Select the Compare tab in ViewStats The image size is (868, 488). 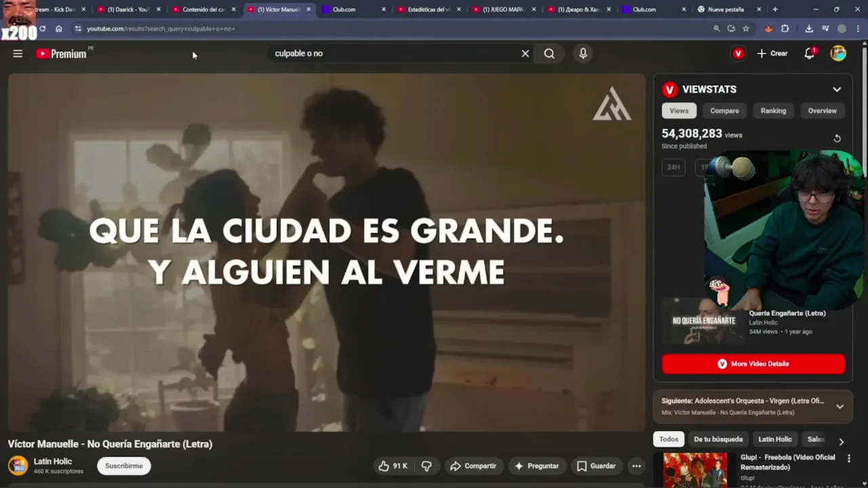(724, 110)
